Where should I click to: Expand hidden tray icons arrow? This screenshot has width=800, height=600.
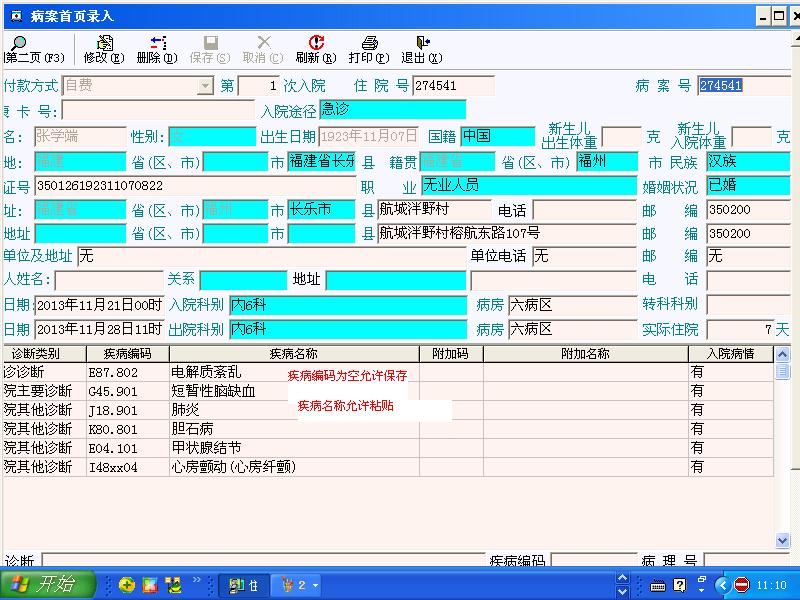pyautogui.click(x=721, y=585)
